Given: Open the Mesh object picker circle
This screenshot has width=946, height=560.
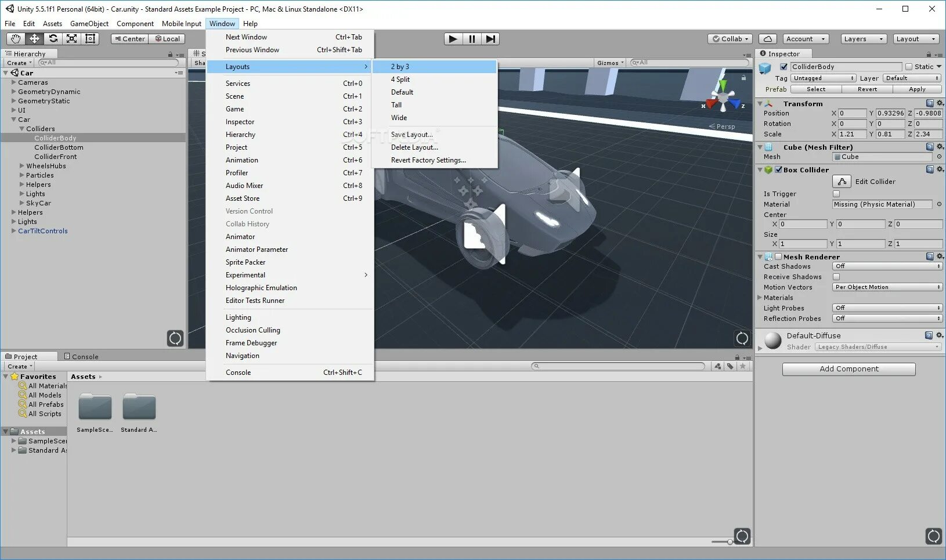Looking at the screenshot, I should click(x=939, y=157).
